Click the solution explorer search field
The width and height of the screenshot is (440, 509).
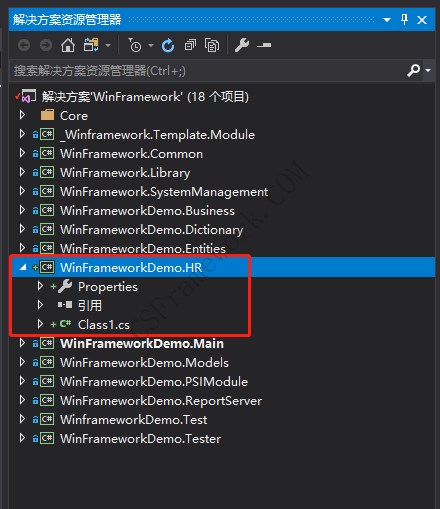pyautogui.click(x=208, y=71)
